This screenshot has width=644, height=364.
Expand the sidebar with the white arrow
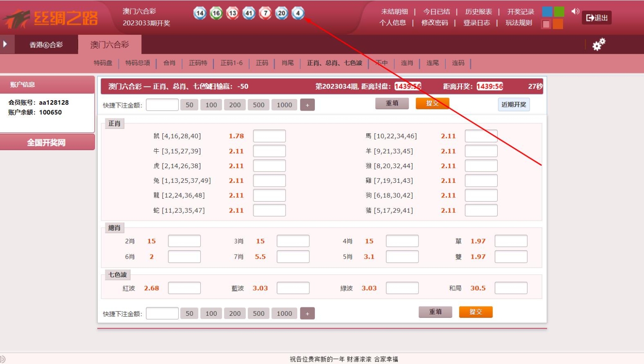(5, 44)
